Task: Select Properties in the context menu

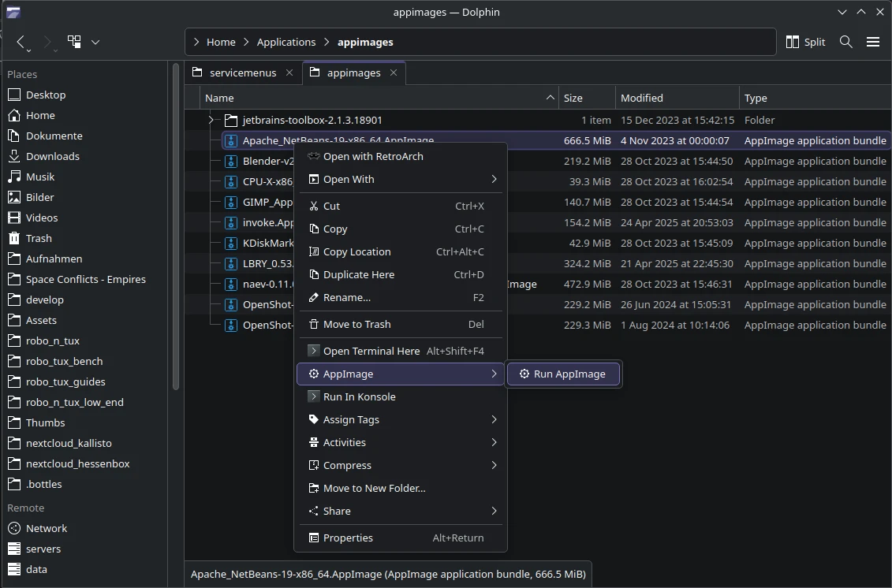Action: 349,538
